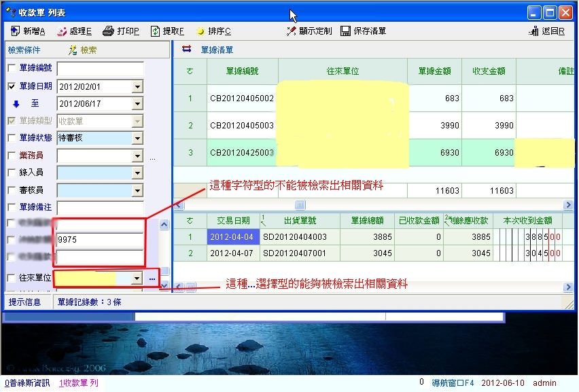This screenshot has width=579, height=392.
Task: Click the 提取E extract icon
Action: click(155, 31)
